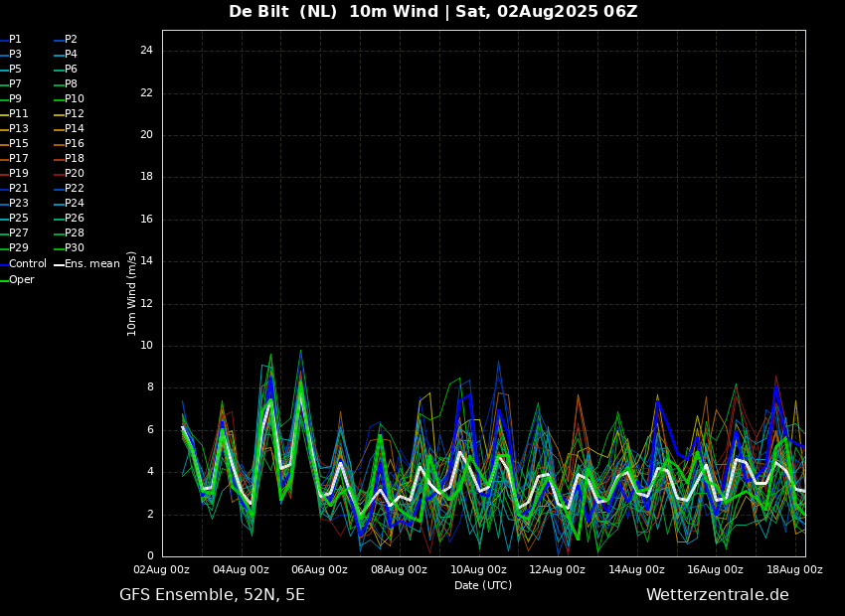845x616 pixels.
Task: Click the 18Aug 00z date tick label
Action: 794,570
